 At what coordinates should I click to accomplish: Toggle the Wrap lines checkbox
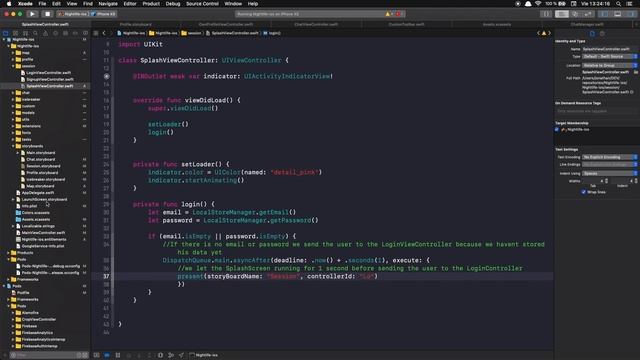[x=584, y=192]
